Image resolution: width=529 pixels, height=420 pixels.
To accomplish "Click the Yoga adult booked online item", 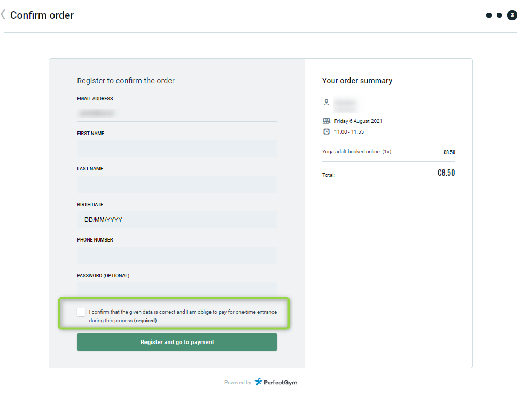I will click(x=356, y=152).
